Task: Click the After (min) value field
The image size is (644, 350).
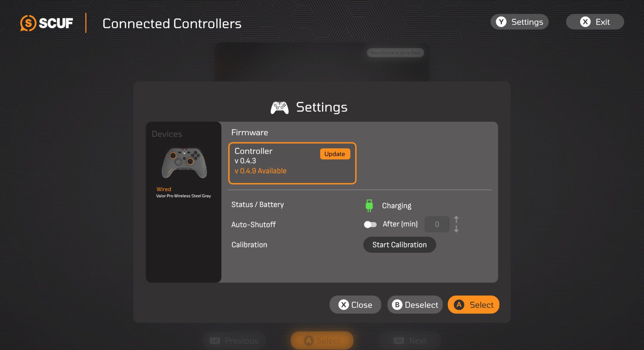Action: pyautogui.click(x=437, y=224)
